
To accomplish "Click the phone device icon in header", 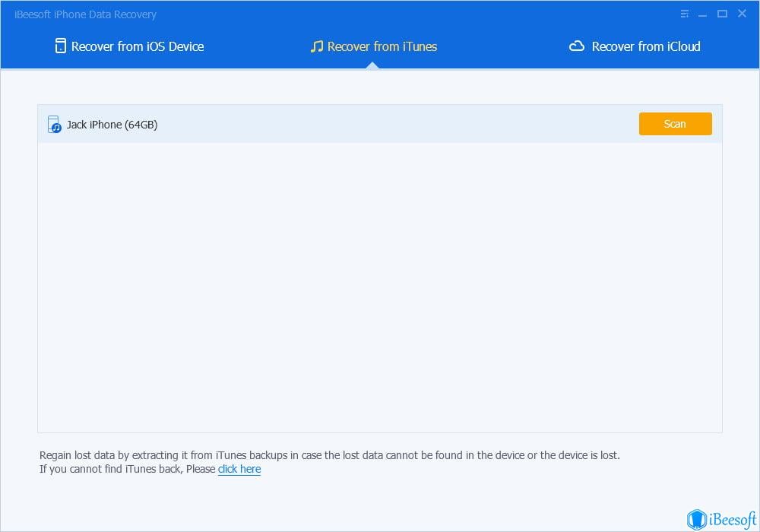I will click(61, 46).
